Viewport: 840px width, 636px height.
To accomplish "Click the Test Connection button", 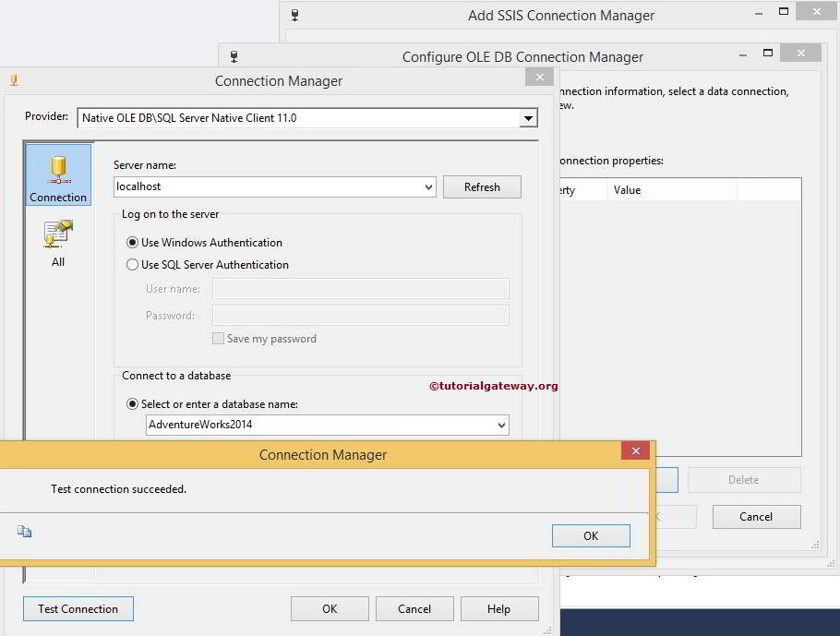I will 78,608.
